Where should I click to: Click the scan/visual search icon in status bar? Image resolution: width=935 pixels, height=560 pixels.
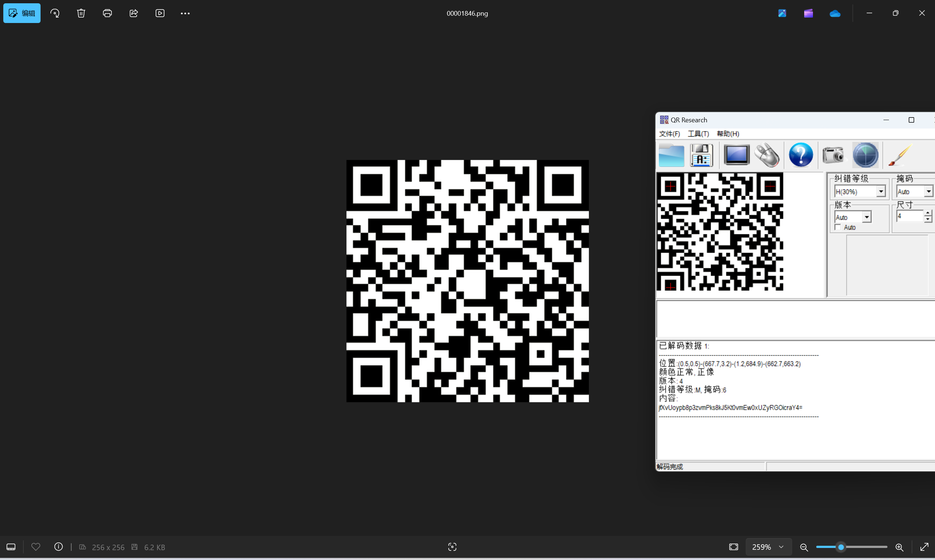(x=452, y=547)
